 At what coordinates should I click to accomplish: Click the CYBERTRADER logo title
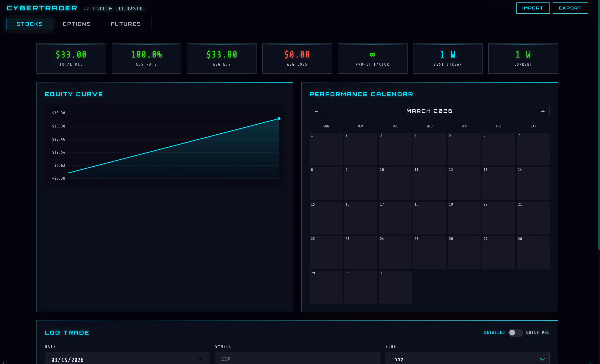pyautogui.click(x=42, y=8)
